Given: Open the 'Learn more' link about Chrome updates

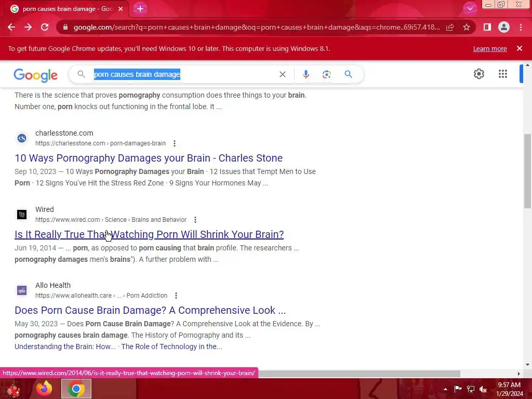Looking at the screenshot, I should (490, 48).
